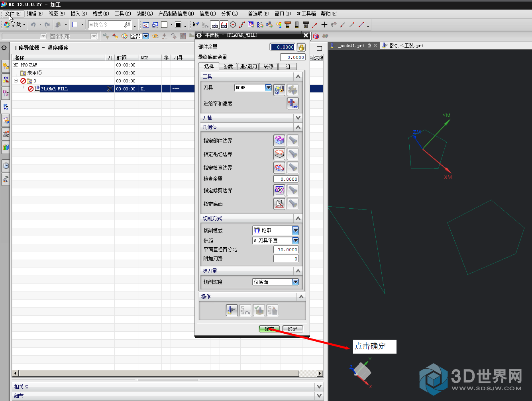Collapse the 操作 section
Viewport: 532px width, 401px height.
click(301, 297)
